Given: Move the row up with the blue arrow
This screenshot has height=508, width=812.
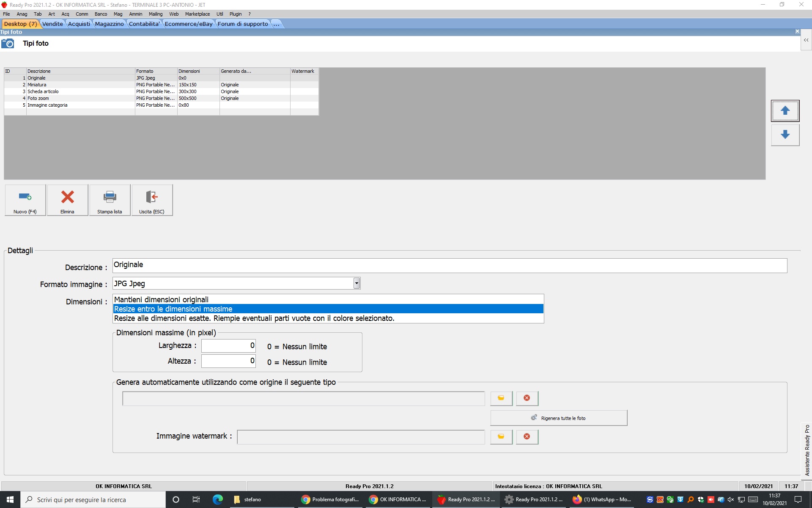Looking at the screenshot, I should click(x=785, y=111).
